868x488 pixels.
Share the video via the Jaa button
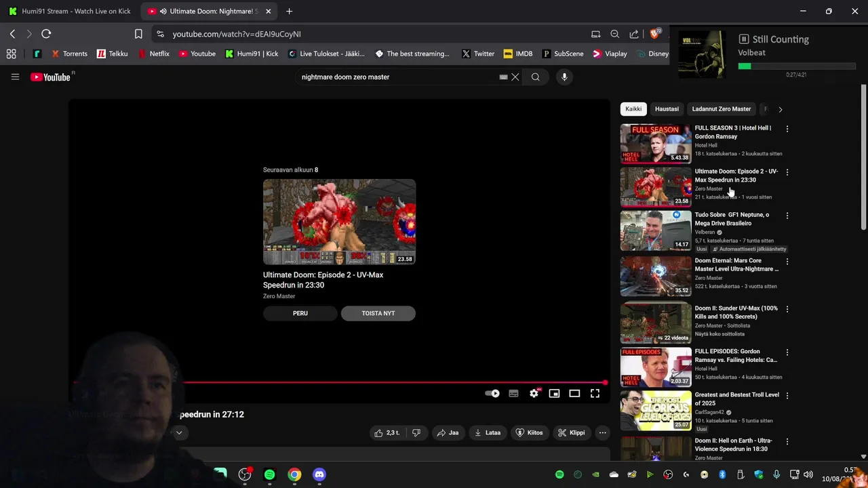448,432
